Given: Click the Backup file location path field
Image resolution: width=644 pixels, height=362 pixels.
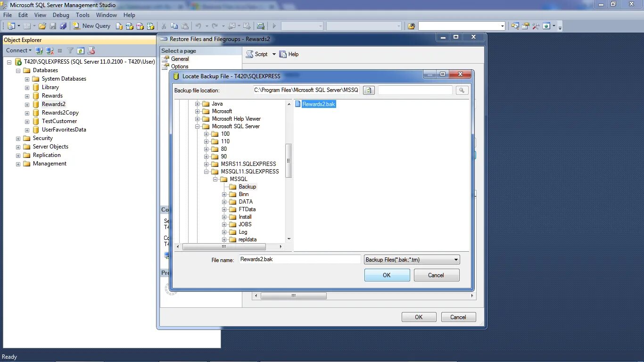Looking at the screenshot, I should (x=306, y=90).
